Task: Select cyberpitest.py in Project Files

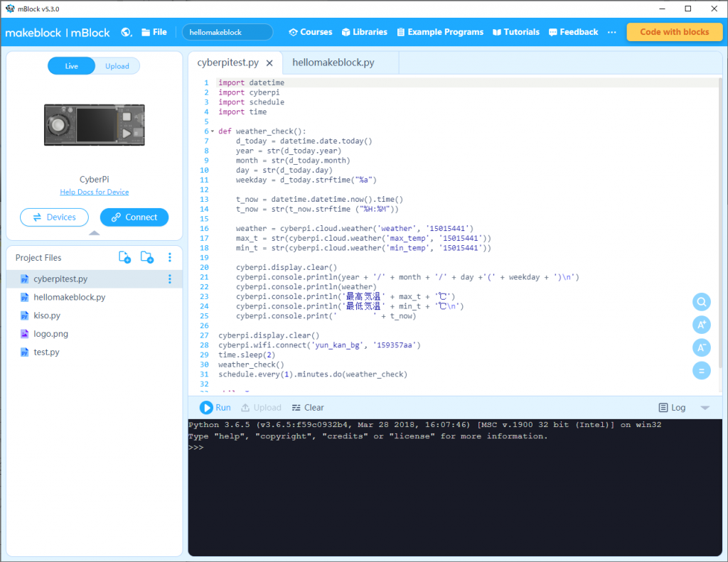Action: 95,279
